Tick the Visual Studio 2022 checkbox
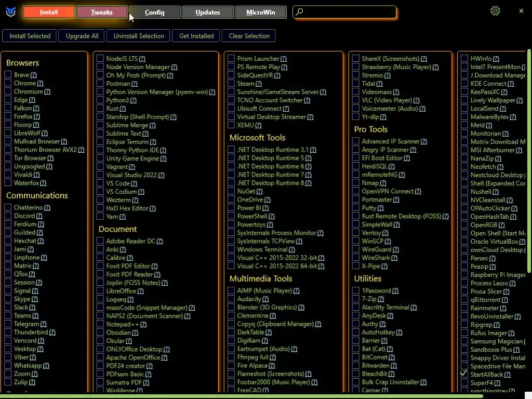The height and width of the screenshot is (399, 532). pos(100,175)
